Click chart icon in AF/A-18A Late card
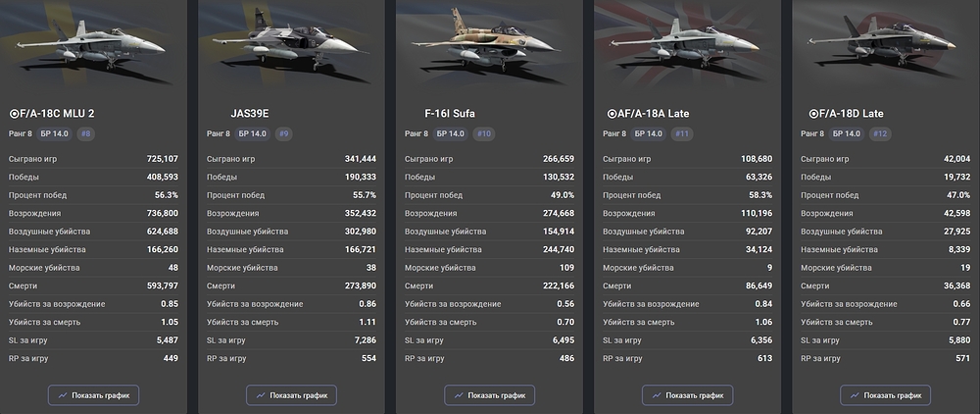The image size is (980, 414). pyautogui.click(x=657, y=395)
